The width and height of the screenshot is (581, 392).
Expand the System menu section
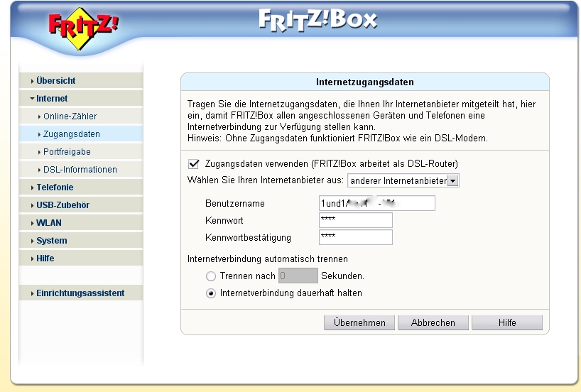(81, 241)
